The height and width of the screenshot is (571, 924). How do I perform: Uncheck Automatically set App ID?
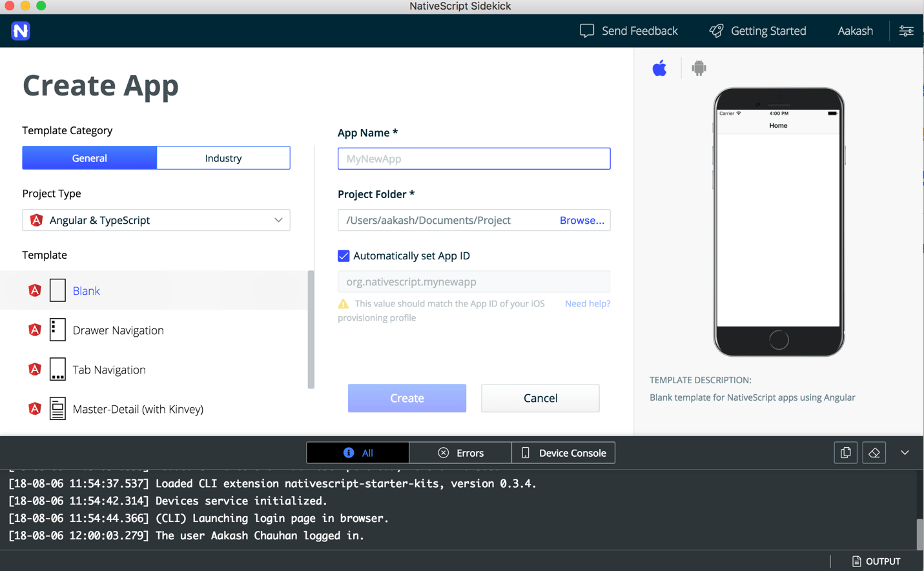(344, 256)
